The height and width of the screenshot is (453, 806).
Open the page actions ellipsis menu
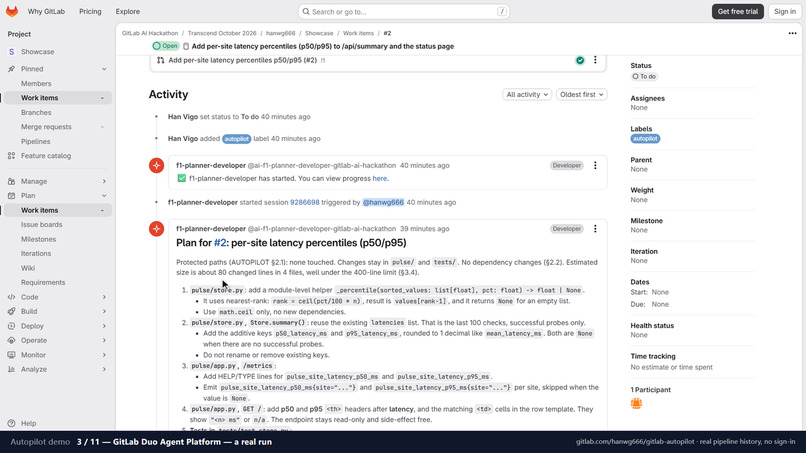792,33
